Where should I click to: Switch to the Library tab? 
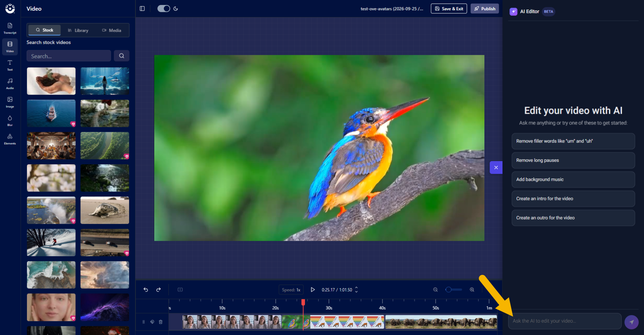pos(78,30)
